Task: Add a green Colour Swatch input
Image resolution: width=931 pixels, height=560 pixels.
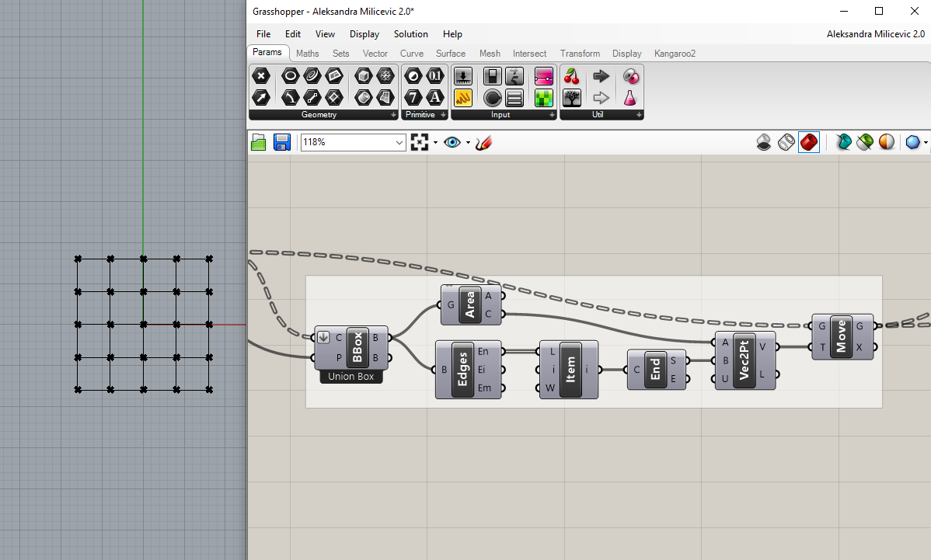Action: click(x=544, y=97)
